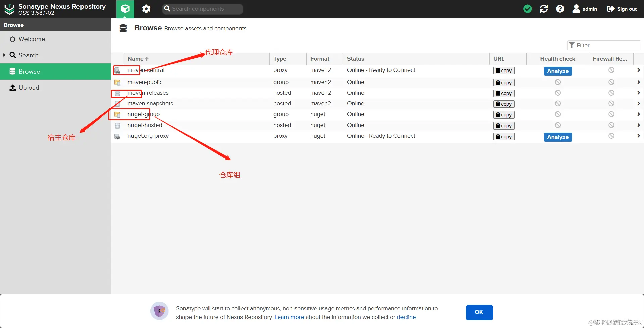
Task: Focus the Filter input box
Action: coord(604,45)
